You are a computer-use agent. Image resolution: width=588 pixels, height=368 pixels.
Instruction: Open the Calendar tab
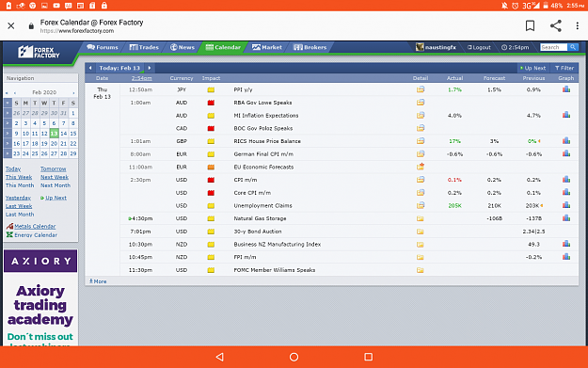pyautogui.click(x=223, y=47)
